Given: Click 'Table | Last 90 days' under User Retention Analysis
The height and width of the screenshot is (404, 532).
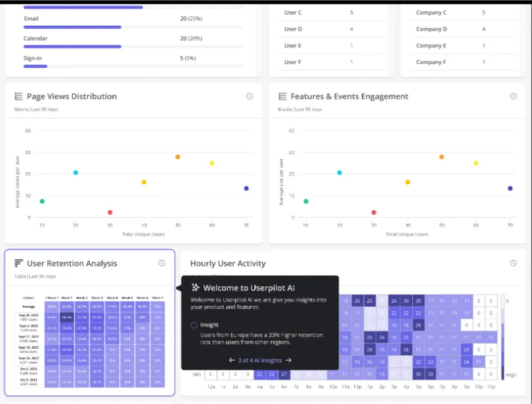Looking at the screenshot, I should 35,276.
